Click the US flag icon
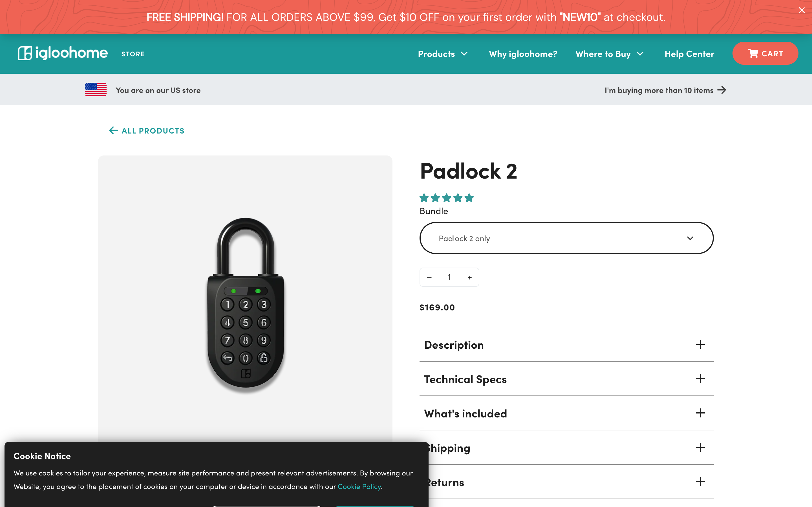 (95, 90)
